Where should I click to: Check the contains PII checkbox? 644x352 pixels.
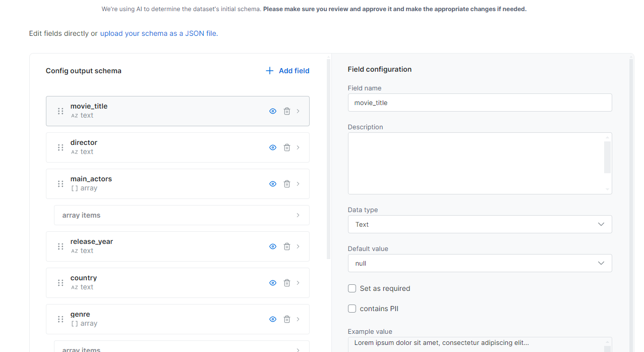coord(352,309)
